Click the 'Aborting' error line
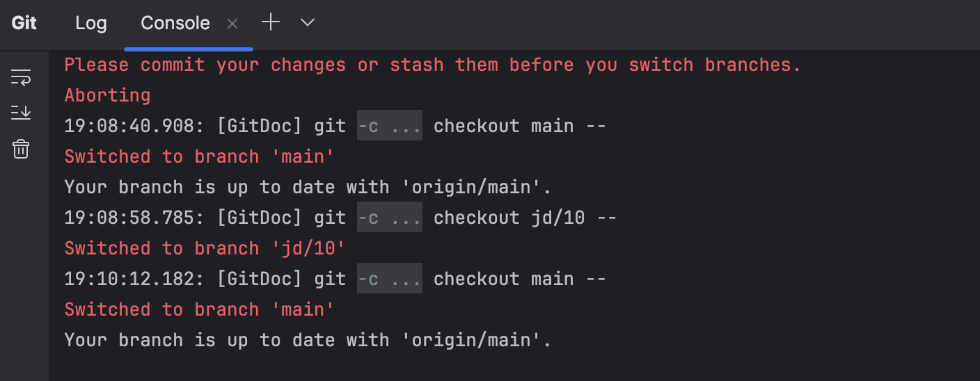 point(107,95)
